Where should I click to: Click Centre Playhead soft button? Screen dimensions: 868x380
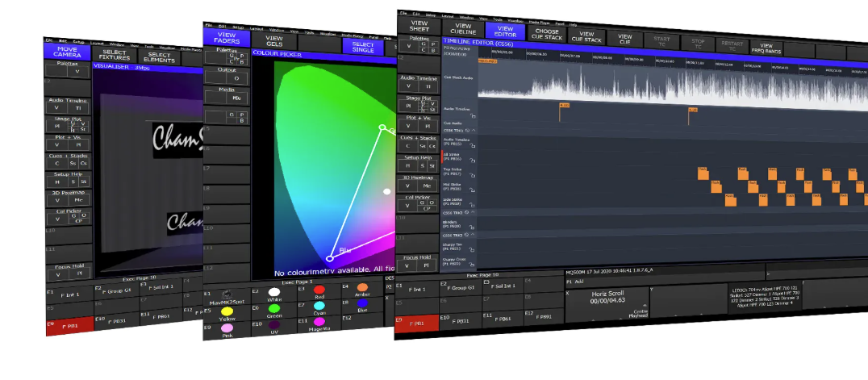(637, 314)
